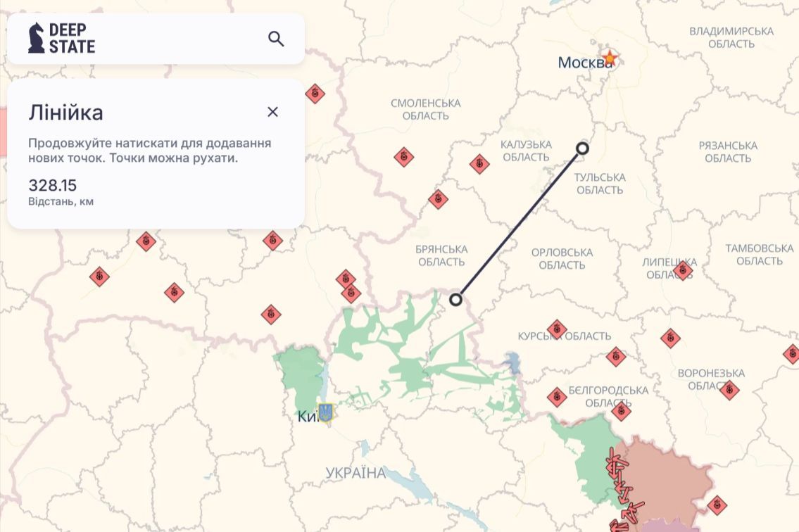
Task: Click the Тамбовська область map label
Action: [759, 254]
